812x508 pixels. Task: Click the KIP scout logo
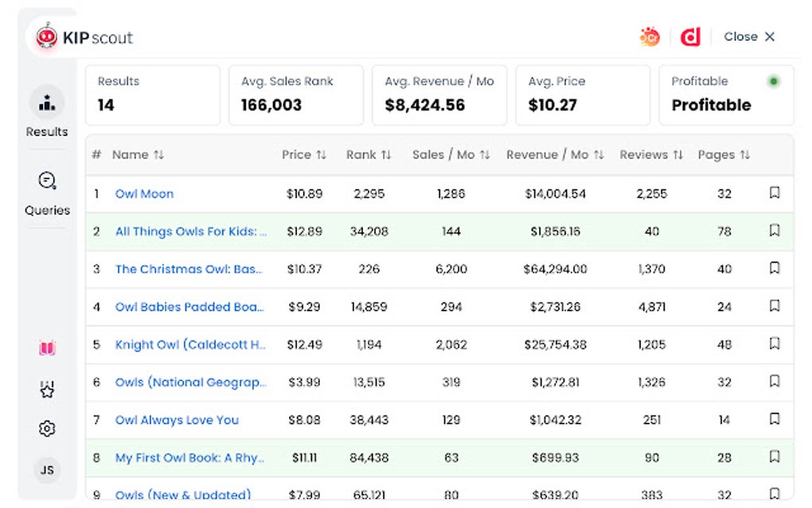[84, 37]
